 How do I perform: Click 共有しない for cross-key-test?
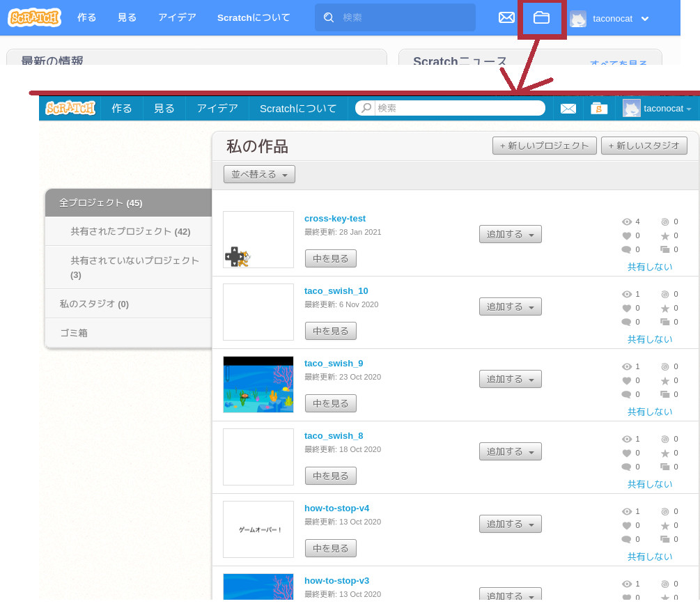(x=650, y=267)
